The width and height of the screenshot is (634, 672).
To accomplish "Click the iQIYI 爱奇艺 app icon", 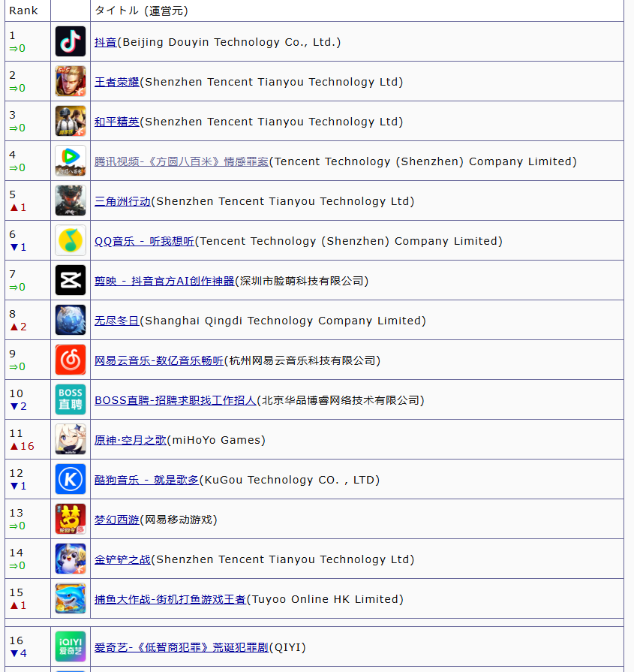I will [71, 646].
